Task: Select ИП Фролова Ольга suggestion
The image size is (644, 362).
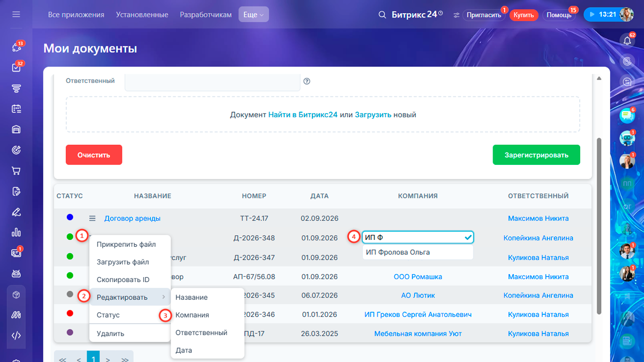Action: tap(418, 252)
